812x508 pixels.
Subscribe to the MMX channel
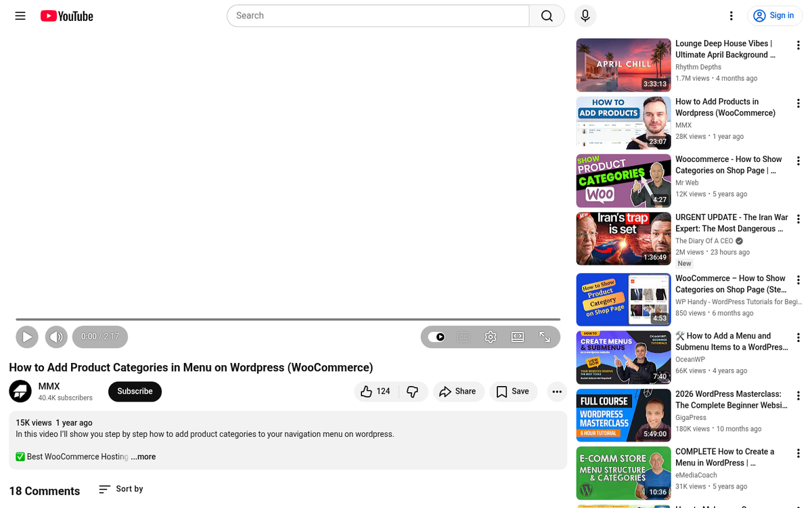[135, 391]
